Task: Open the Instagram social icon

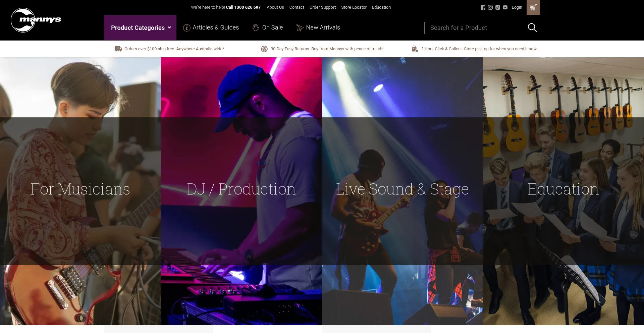Action: pyautogui.click(x=490, y=7)
